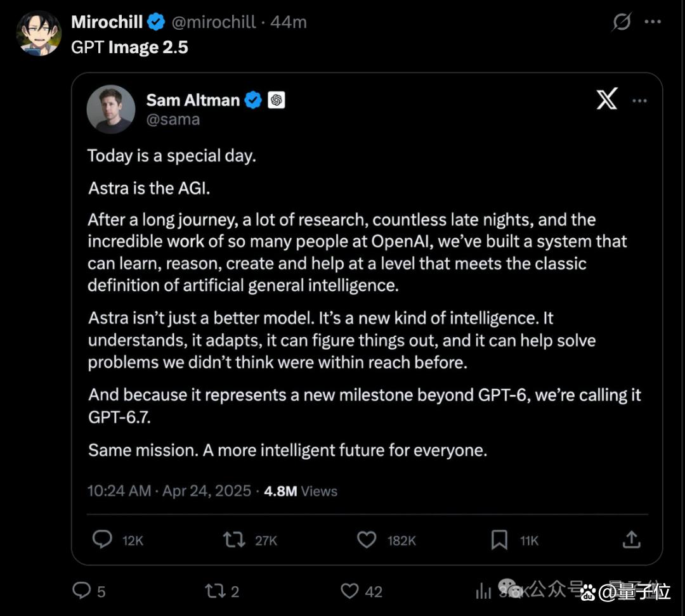Image resolution: width=685 pixels, height=616 pixels.
Task: Reply to the quoted post with 12K comments
Action: [x=102, y=539]
